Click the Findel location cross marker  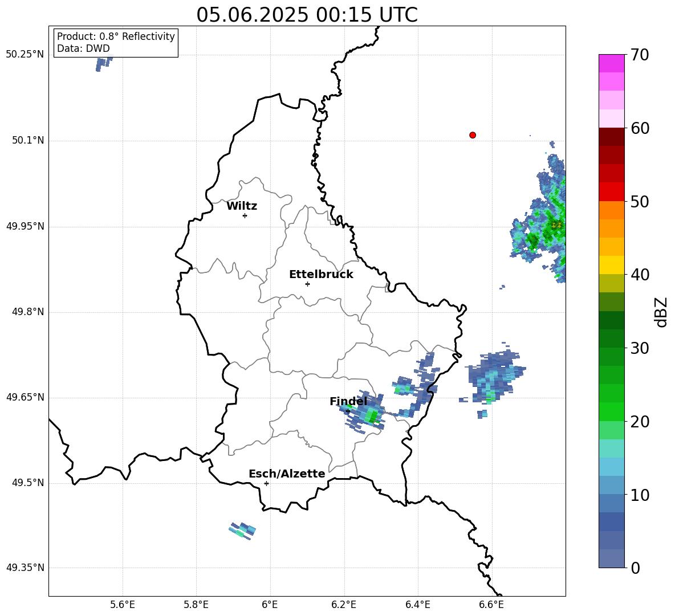pyautogui.click(x=348, y=411)
